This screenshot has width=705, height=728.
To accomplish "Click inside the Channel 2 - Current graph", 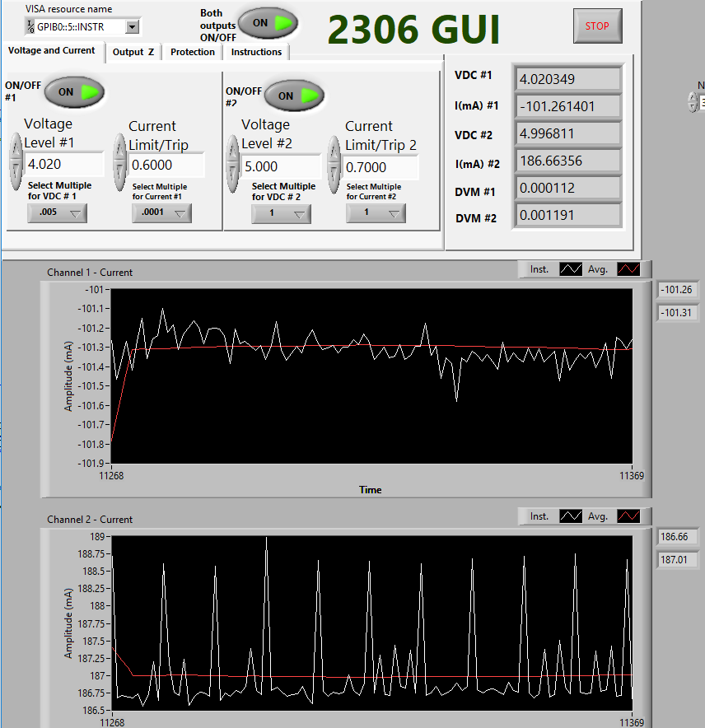I will pos(371,623).
